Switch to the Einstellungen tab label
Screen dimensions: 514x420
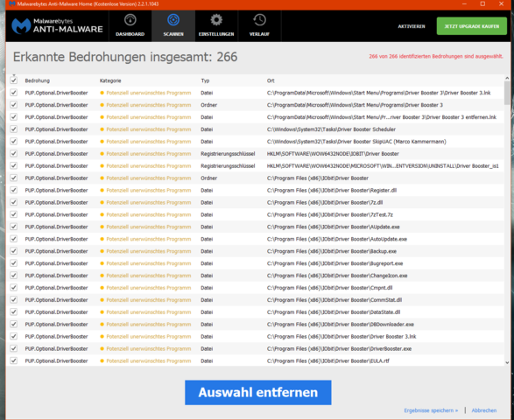click(216, 34)
